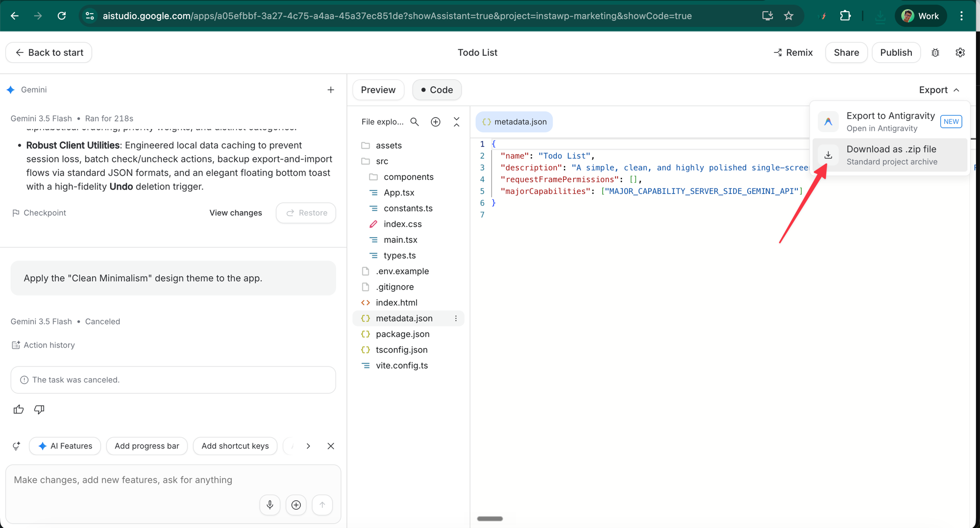Viewport: 980px width, 528px height.
Task: Click View changes link
Action: (x=236, y=213)
